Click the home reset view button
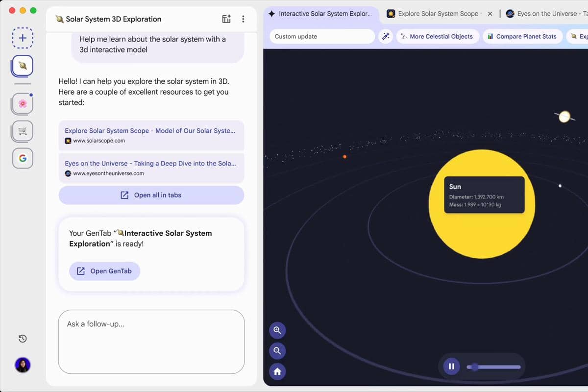The image size is (588, 392). [277, 372]
